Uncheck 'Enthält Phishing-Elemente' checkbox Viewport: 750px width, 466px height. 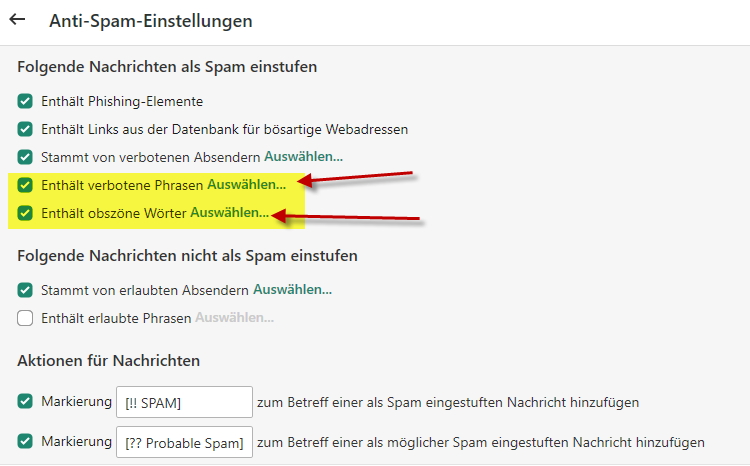[25, 101]
